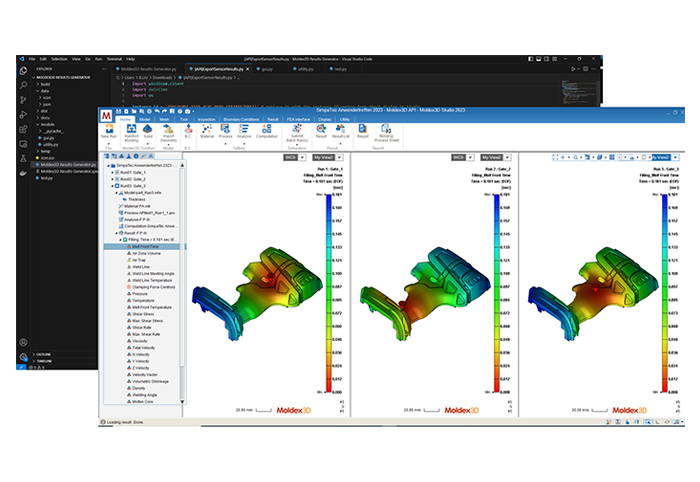Collapse the Result F P W tree node

pyautogui.click(x=117, y=233)
